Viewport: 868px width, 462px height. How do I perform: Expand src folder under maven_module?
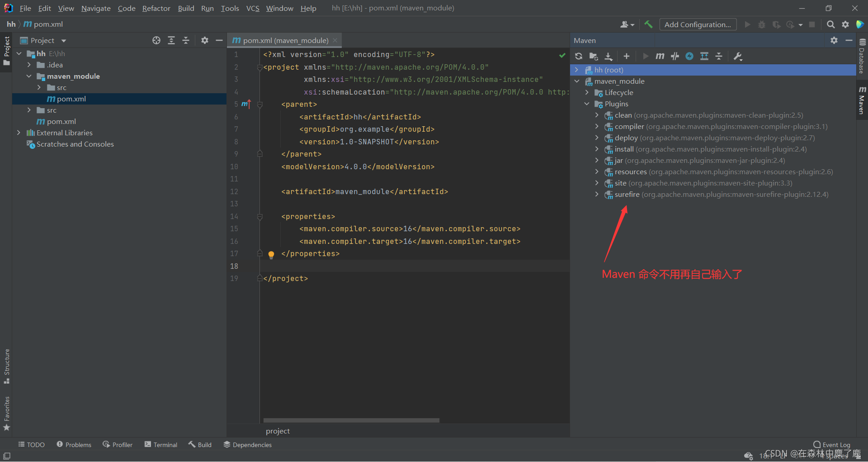tap(39, 87)
